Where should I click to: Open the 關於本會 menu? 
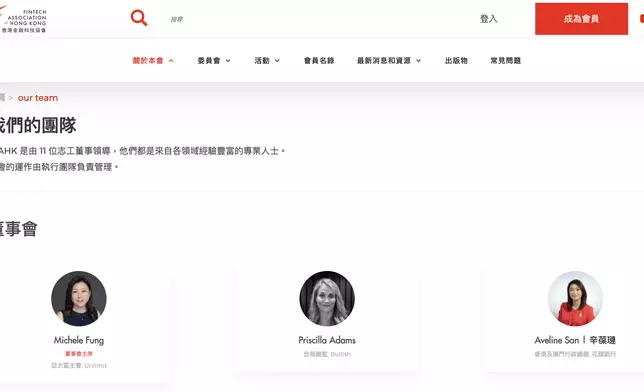tap(148, 60)
